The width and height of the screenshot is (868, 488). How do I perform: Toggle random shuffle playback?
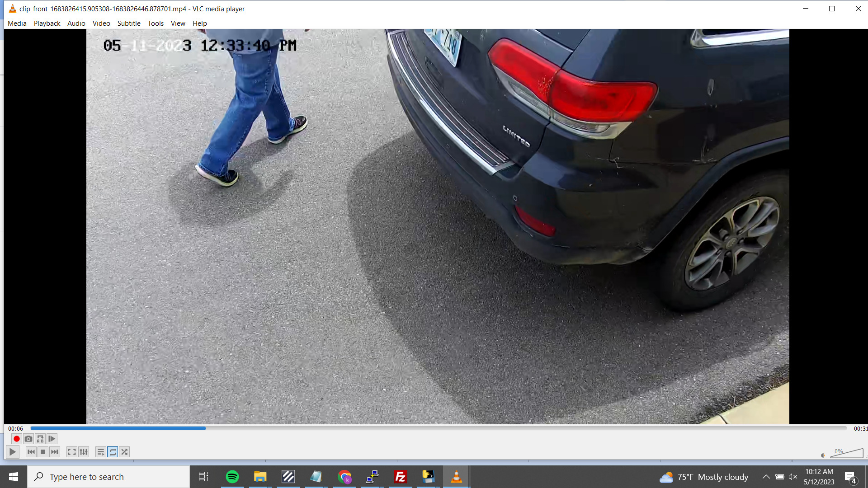tap(124, 452)
